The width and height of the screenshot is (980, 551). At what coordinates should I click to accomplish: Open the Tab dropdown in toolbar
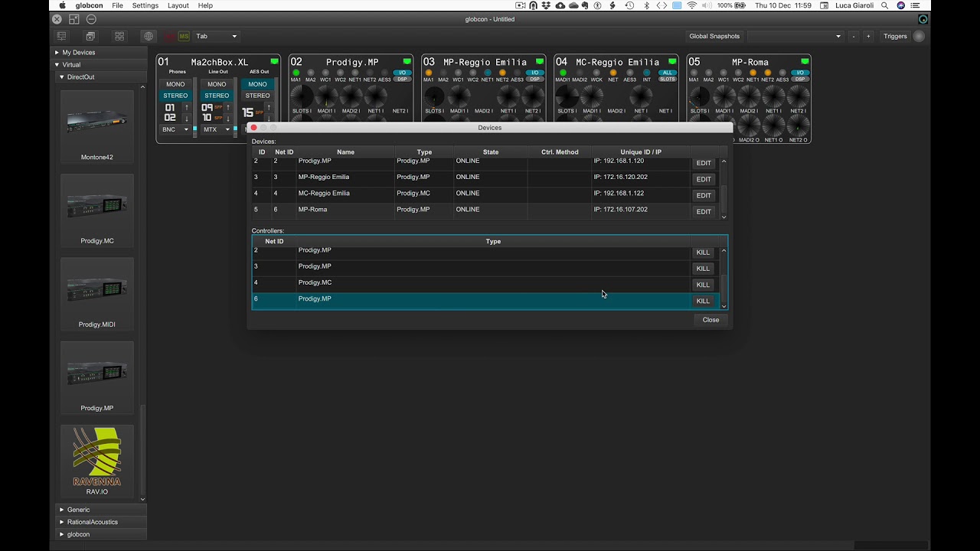pyautogui.click(x=217, y=36)
